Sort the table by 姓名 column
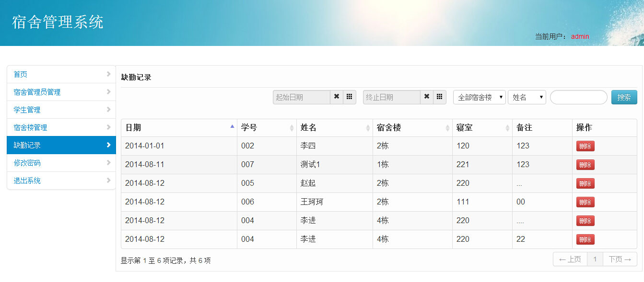This screenshot has width=644, height=282. point(366,127)
